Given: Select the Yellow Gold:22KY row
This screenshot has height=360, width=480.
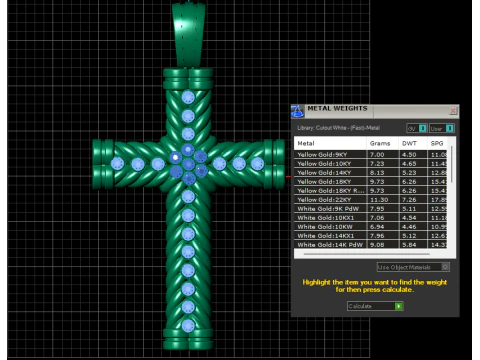Looking at the screenshot, I should [x=371, y=200].
